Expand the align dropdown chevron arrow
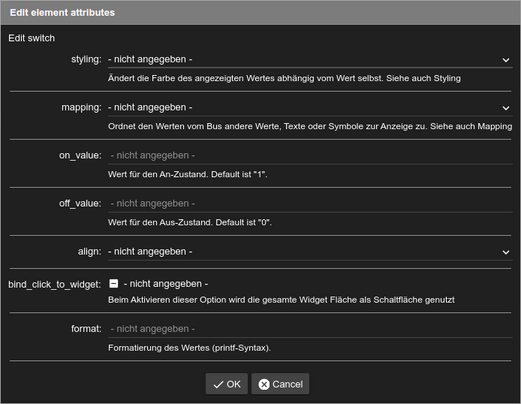Image resolution: width=521 pixels, height=404 pixels. pyautogui.click(x=506, y=252)
